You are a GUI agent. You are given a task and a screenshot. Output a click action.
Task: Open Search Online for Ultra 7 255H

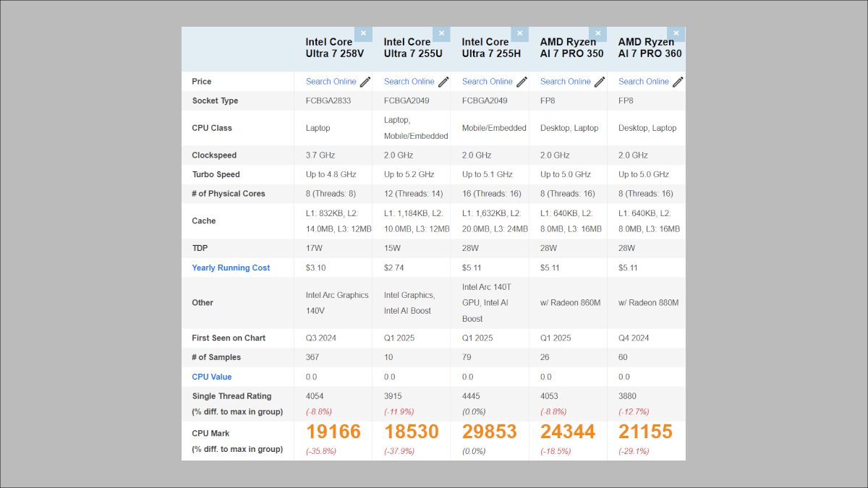pyautogui.click(x=488, y=82)
